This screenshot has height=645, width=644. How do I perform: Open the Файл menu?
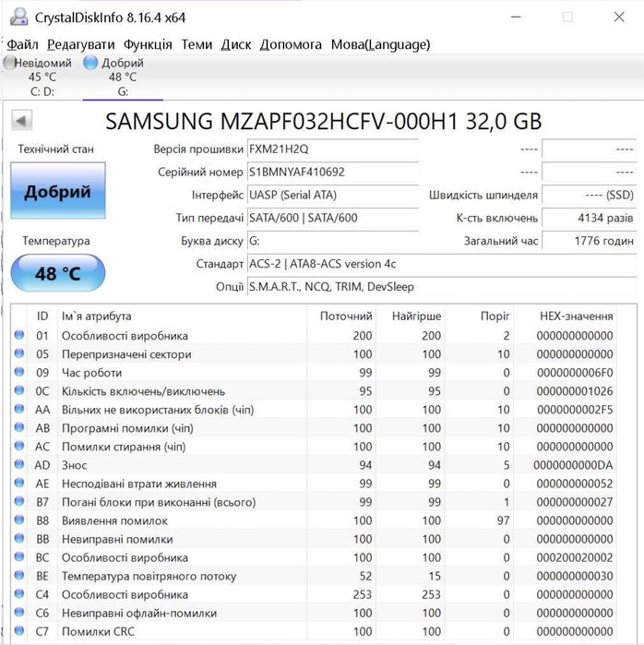(23, 44)
